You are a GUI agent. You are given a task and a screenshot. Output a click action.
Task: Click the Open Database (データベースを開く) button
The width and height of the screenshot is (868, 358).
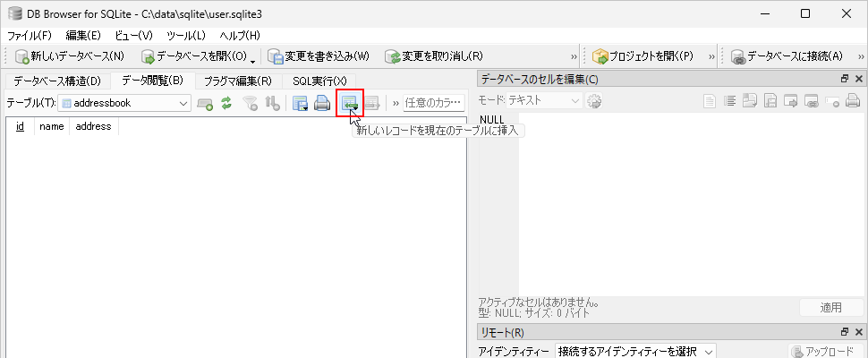click(x=194, y=56)
